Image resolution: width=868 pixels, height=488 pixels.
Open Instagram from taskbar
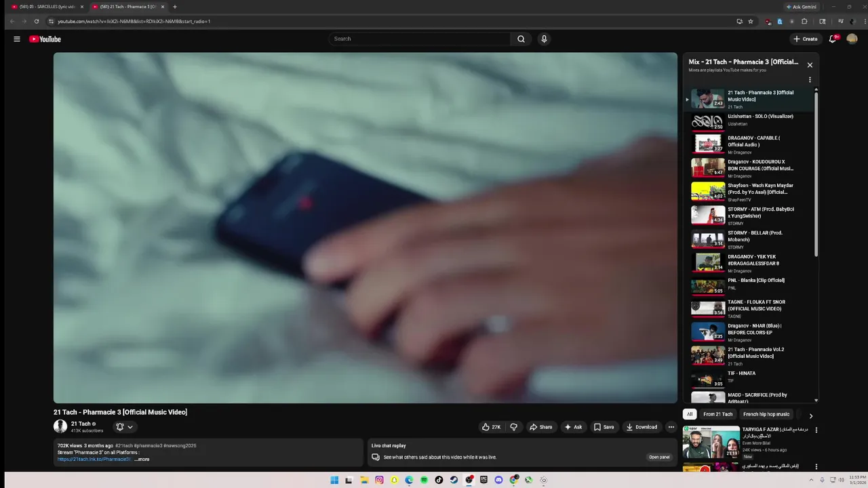coord(379,480)
